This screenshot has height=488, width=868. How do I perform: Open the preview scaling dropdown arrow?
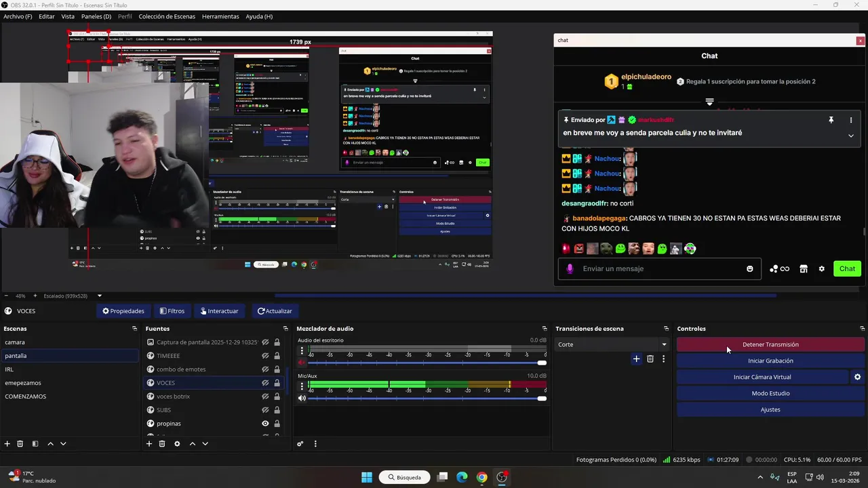point(100,296)
